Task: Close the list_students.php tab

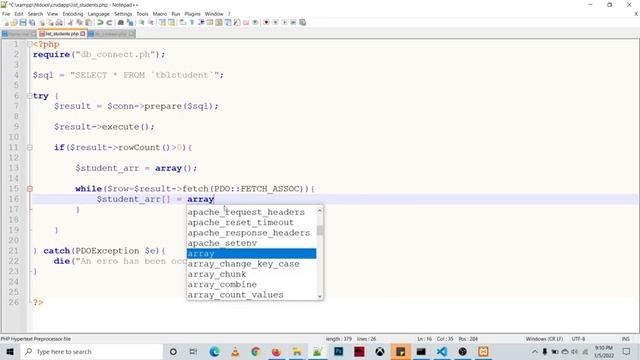Action: [x=83, y=34]
